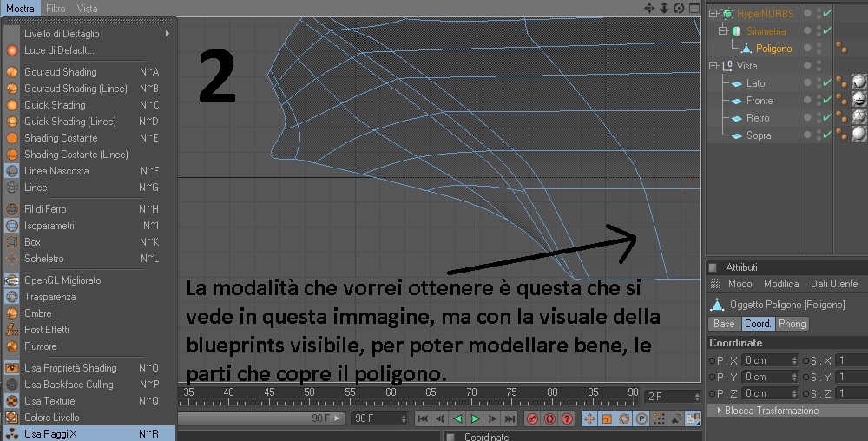Switch to the Coord. tab
Viewport: 868px width, 441px height.
[758, 324]
